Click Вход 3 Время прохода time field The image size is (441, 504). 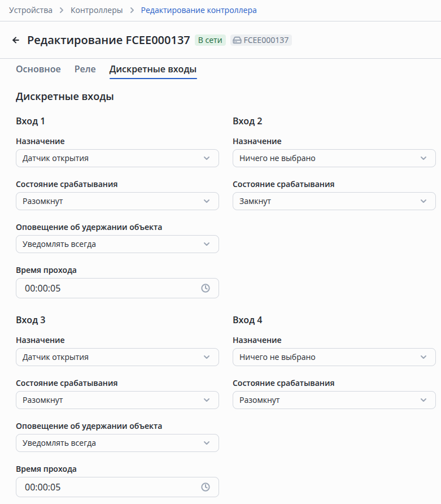(107, 487)
